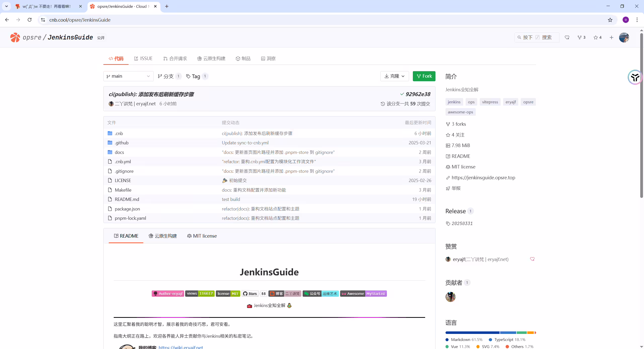Viewport: 644px width, 349px height.
Task: Click the Markdown segment of language bar
Action: pyautogui.click(x=472, y=333)
